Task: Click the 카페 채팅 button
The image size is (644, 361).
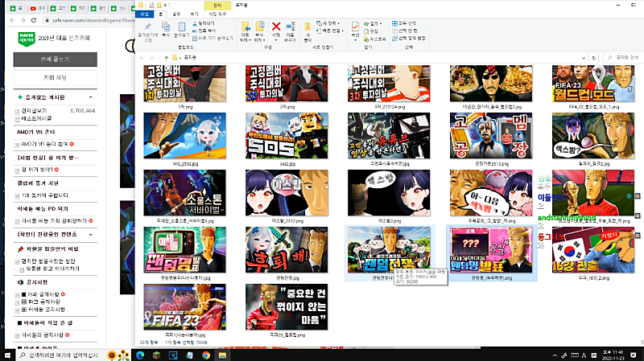Action: pyautogui.click(x=55, y=77)
